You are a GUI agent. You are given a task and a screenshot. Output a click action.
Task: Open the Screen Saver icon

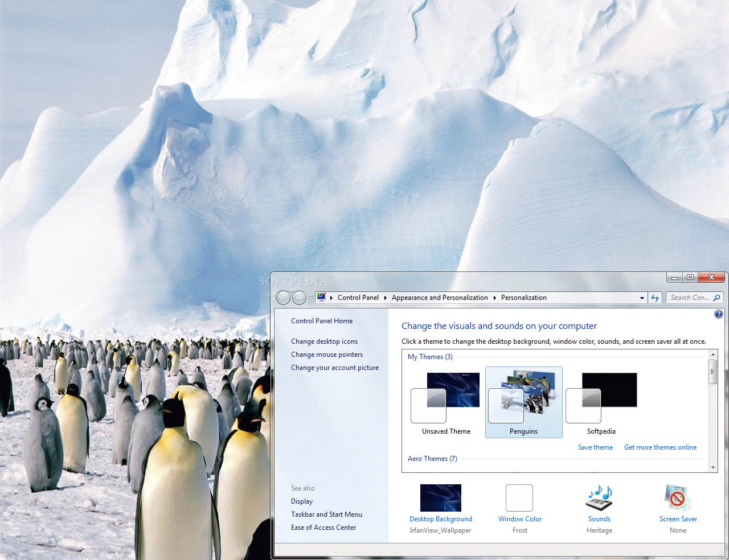(x=678, y=498)
